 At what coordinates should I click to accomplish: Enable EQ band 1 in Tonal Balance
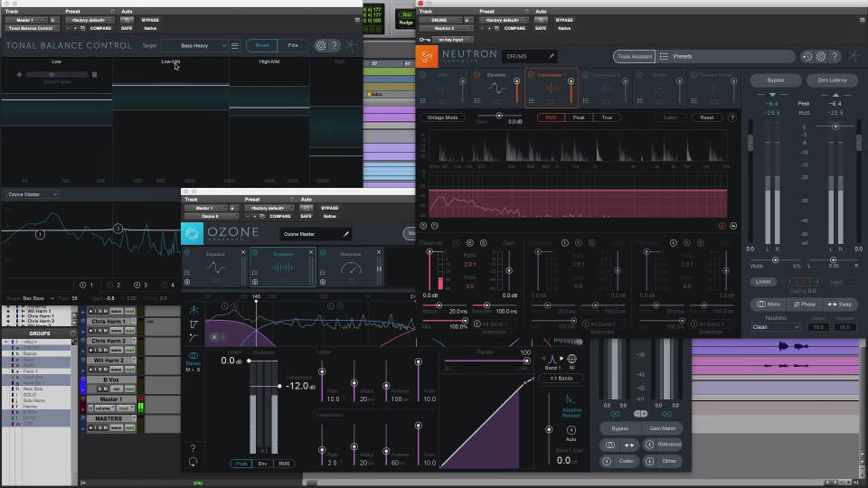tap(82, 285)
